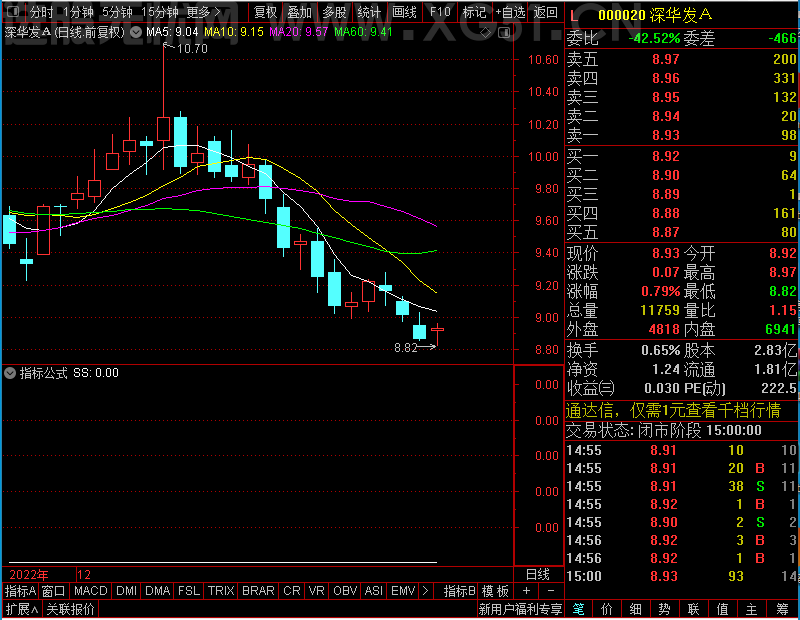This screenshot has width=800, height=620.
Task: Switch indicator to DMI
Action: (x=127, y=591)
